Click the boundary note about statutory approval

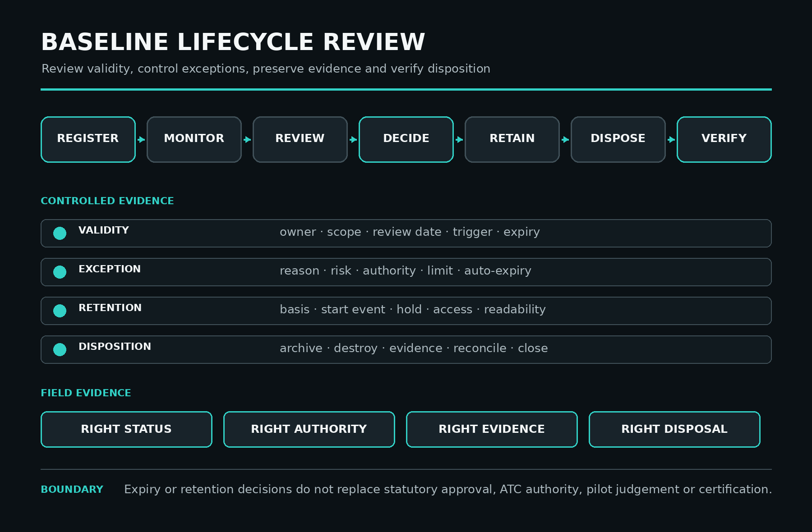pos(448,490)
